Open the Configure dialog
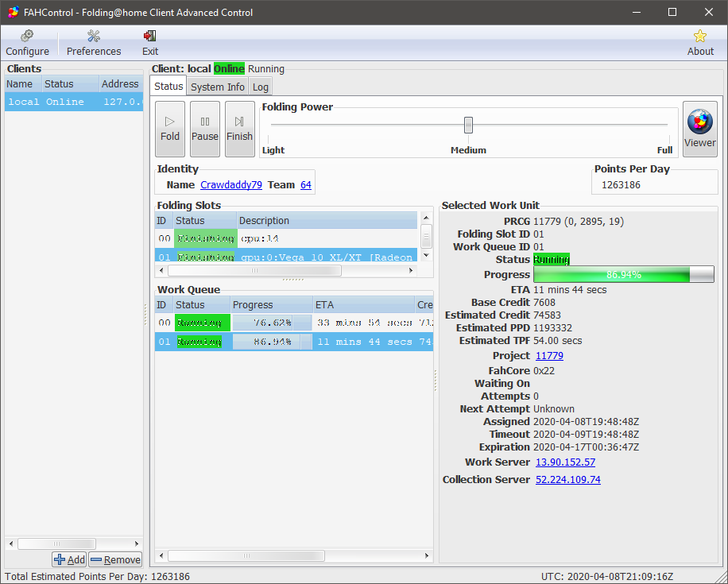 coord(27,43)
